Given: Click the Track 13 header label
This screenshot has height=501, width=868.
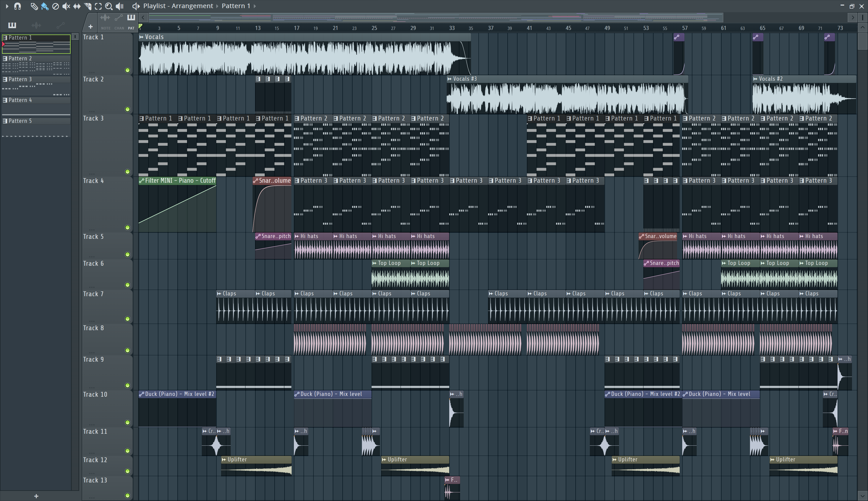Looking at the screenshot, I should pos(95,480).
